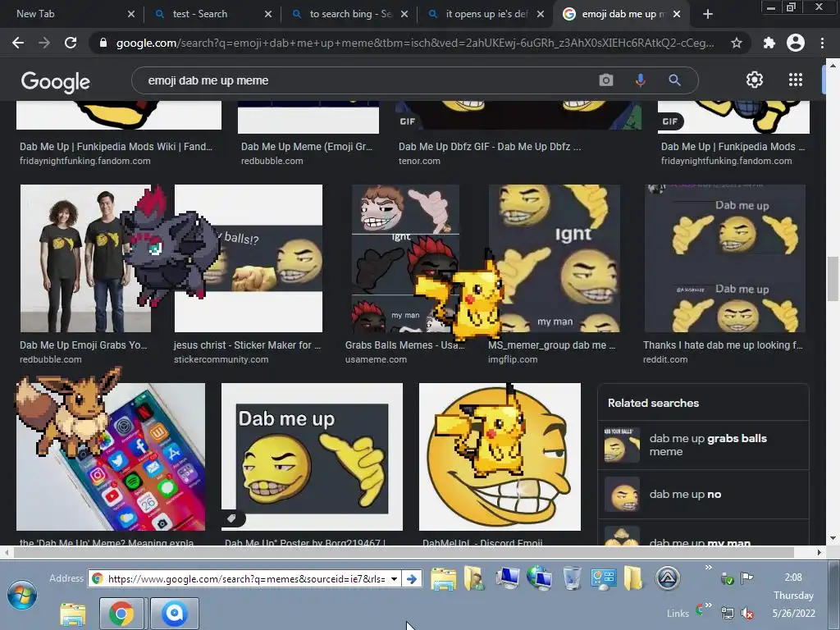
Task: View site info via the padlock icon
Action: (103, 43)
